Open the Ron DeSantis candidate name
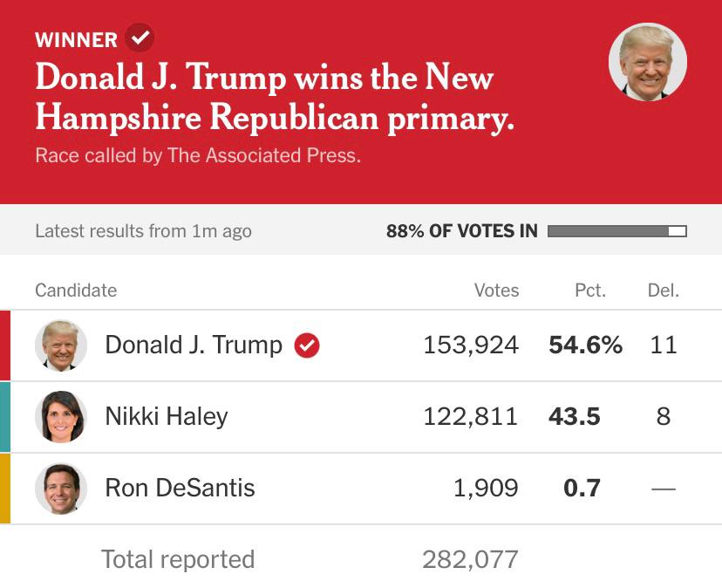The height and width of the screenshot is (588, 722). point(180,489)
